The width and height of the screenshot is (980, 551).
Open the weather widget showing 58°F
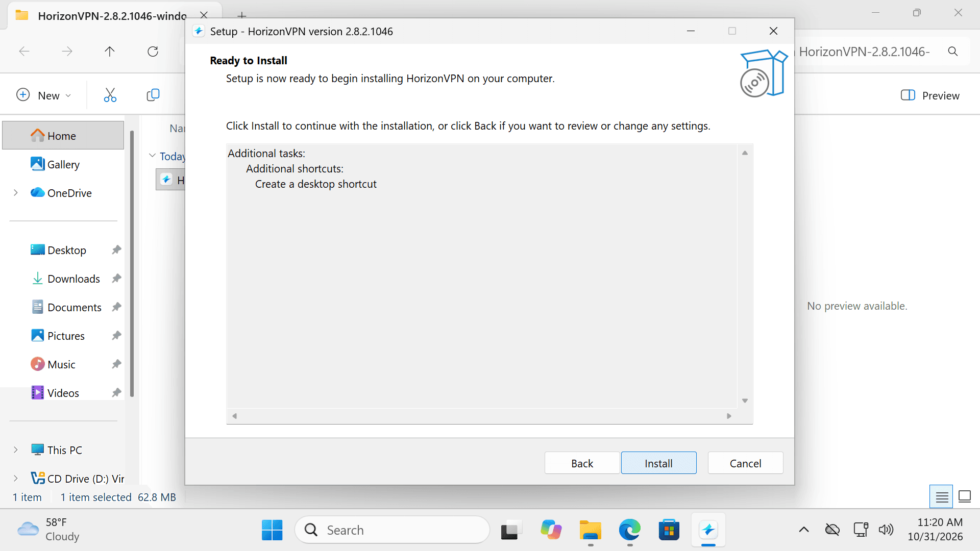[x=48, y=530]
